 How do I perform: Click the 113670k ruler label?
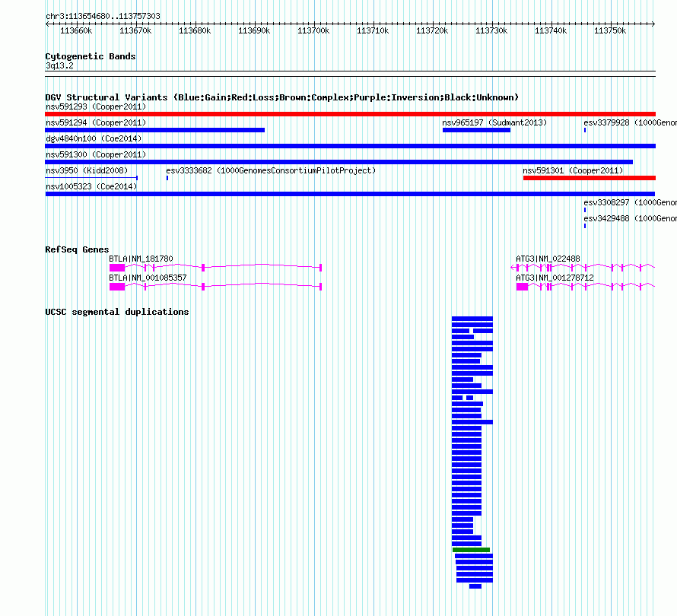click(x=135, y=30)
